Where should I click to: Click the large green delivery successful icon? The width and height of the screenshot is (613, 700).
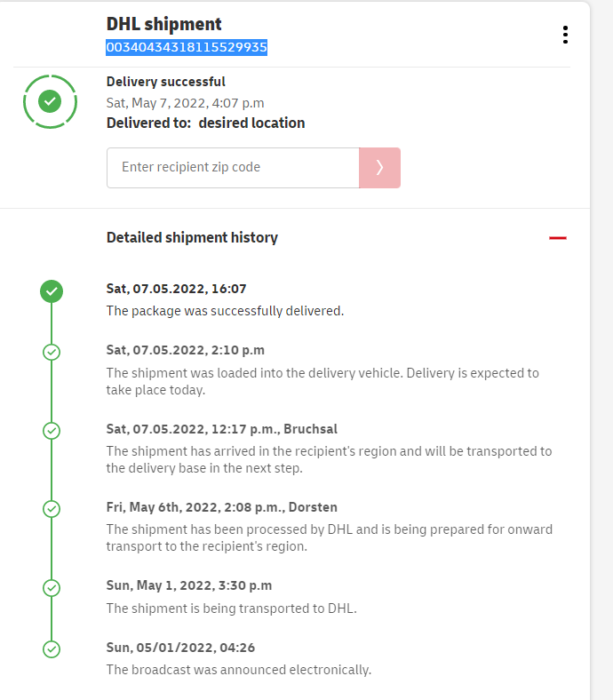click(x=50, y=101)
